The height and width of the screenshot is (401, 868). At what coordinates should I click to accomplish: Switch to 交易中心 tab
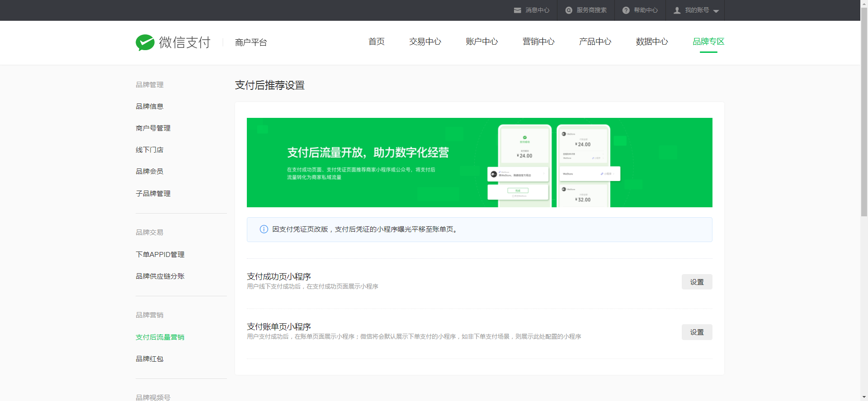425,42
